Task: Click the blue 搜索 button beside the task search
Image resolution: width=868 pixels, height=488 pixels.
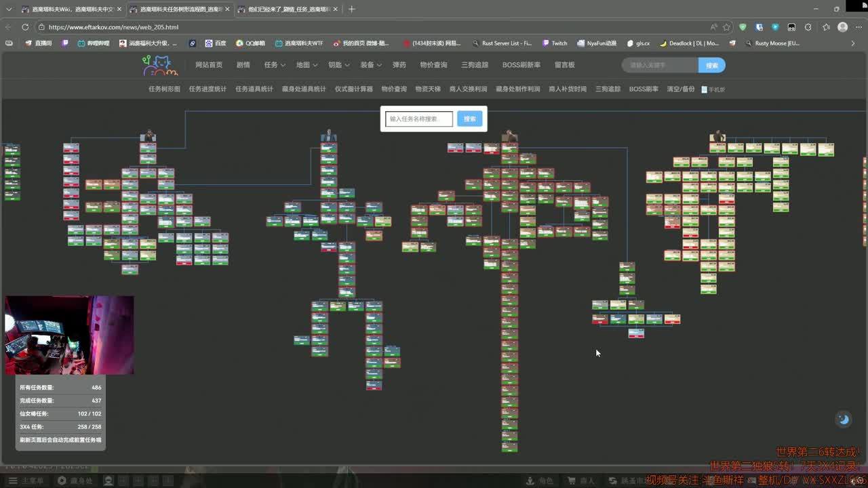Action: (469, 119)
